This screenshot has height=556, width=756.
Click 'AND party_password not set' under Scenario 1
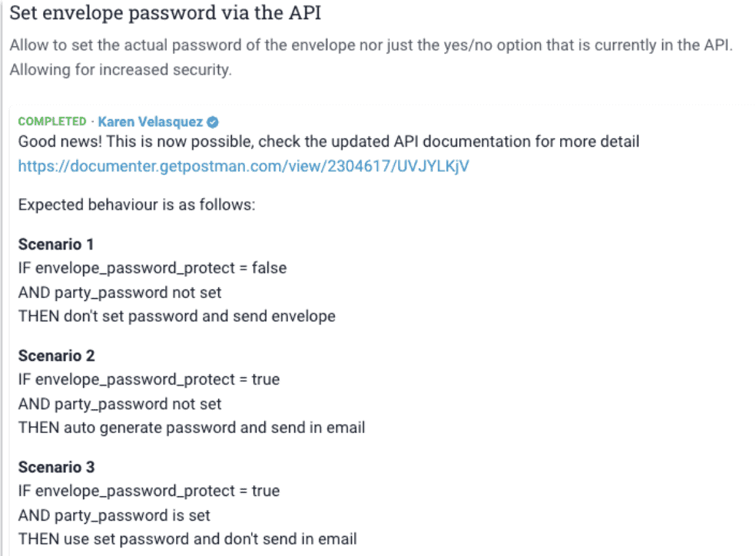[120, 293]
